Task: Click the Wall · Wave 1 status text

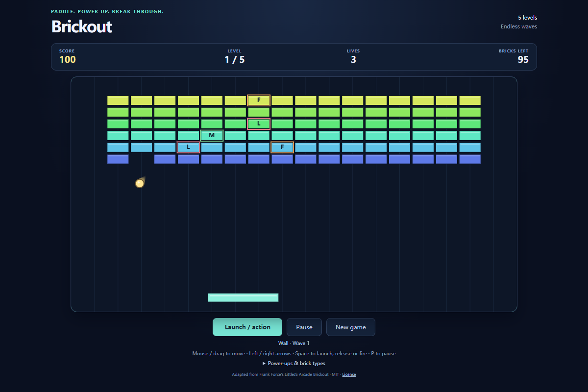Action: (294, 343)
